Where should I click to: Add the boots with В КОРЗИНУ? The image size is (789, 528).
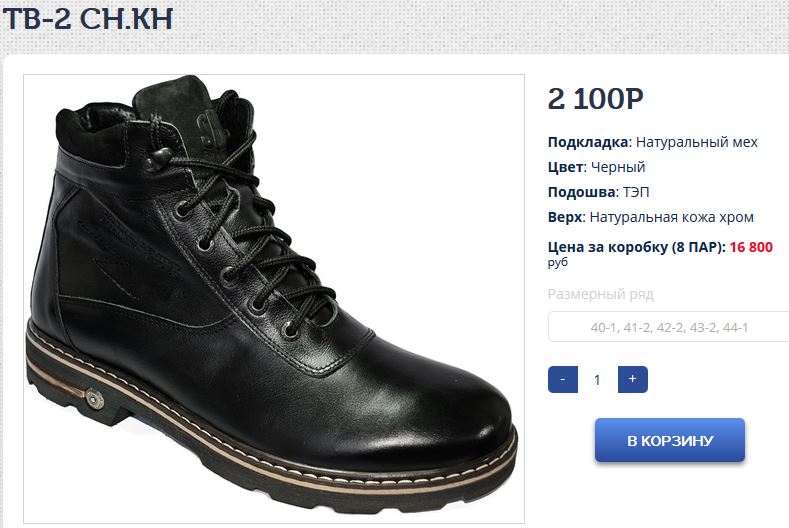[x=670, y=440]
